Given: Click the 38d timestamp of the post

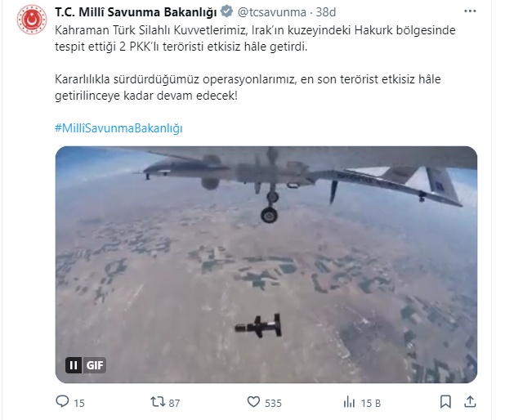Looking at the screenshot, I should [x=326, y=12].
